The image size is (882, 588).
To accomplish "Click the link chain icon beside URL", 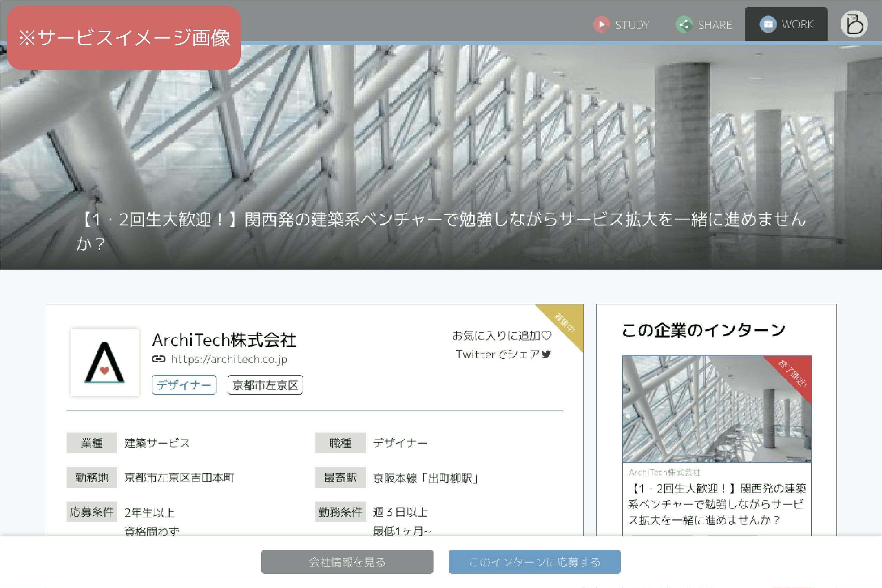I will pos(158,359).
